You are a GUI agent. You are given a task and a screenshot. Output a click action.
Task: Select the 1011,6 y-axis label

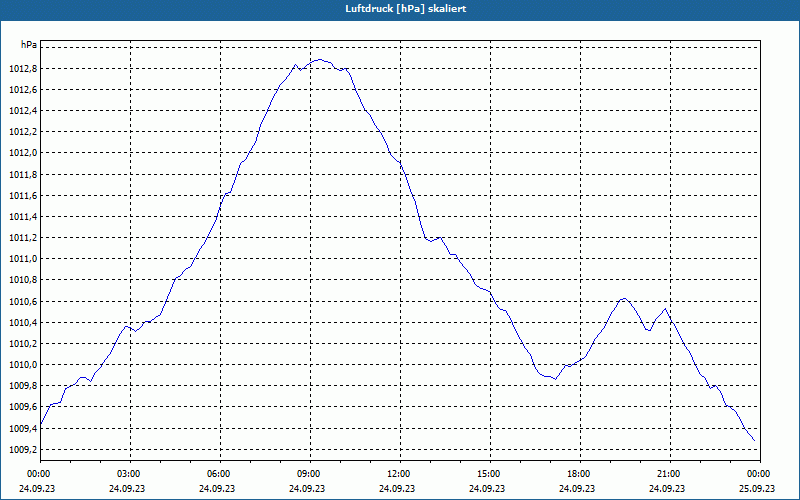coord(23,196)
